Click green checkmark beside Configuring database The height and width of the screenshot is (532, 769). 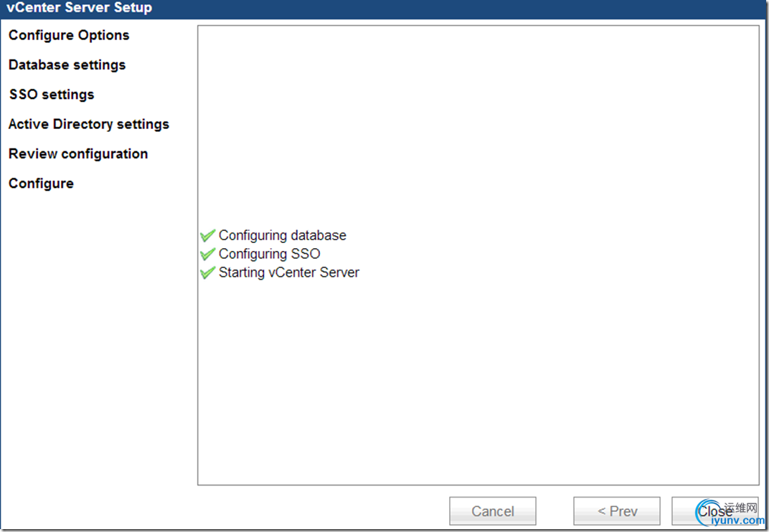[208, 236]
